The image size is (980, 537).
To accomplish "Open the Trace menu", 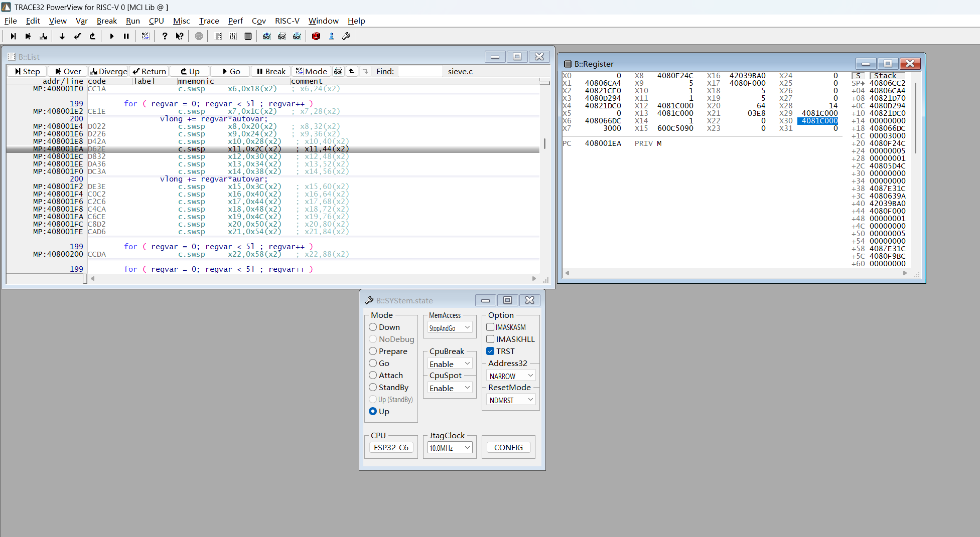I will 209,21.
